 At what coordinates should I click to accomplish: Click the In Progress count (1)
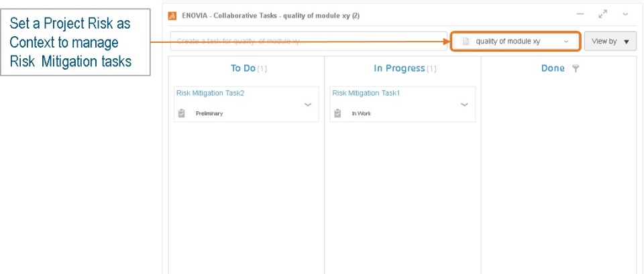[x=431, y=69]
